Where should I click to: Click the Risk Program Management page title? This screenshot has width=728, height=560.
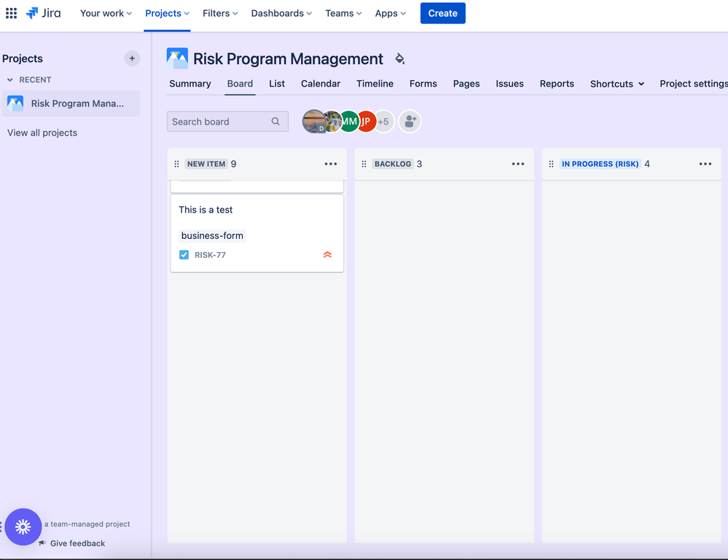[288, 59]
